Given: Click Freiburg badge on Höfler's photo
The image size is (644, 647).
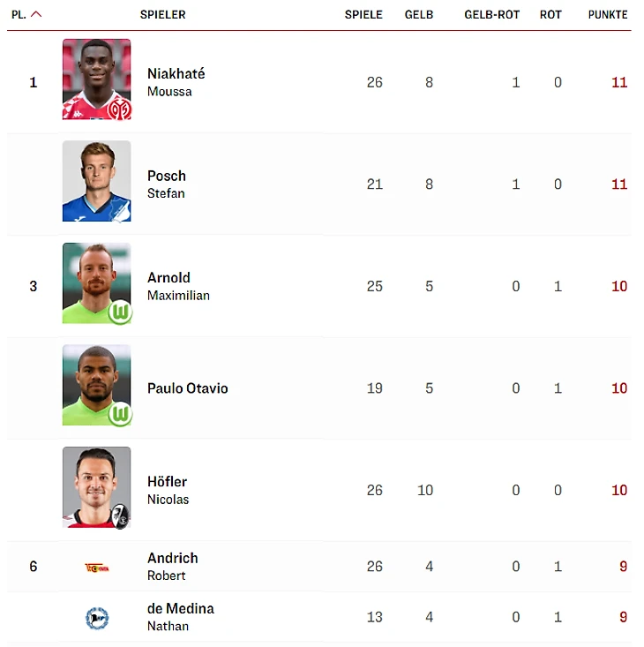Looking at the screenshot, I should pyautogui.click(x=121, y=517).
